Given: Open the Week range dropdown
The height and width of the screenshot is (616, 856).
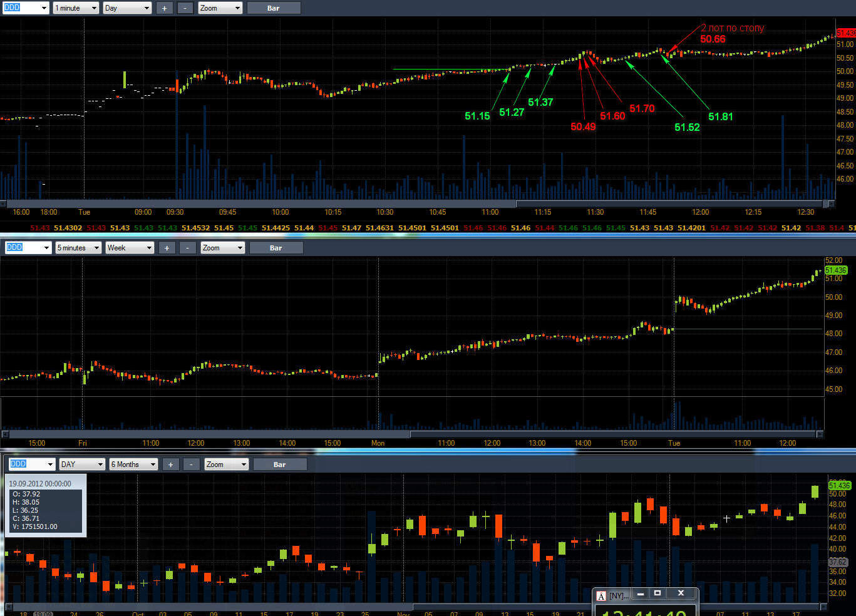Looking at the screenshot, I should 130,248.
